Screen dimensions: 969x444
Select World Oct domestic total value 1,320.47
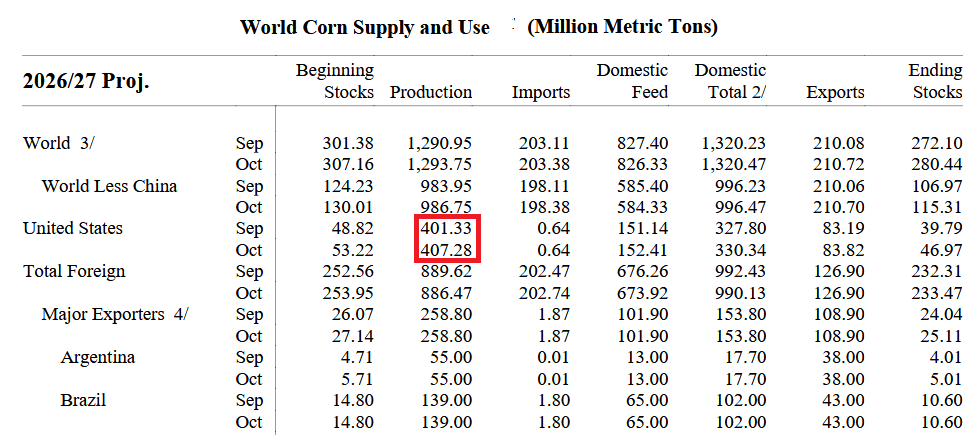pos(734,164)
